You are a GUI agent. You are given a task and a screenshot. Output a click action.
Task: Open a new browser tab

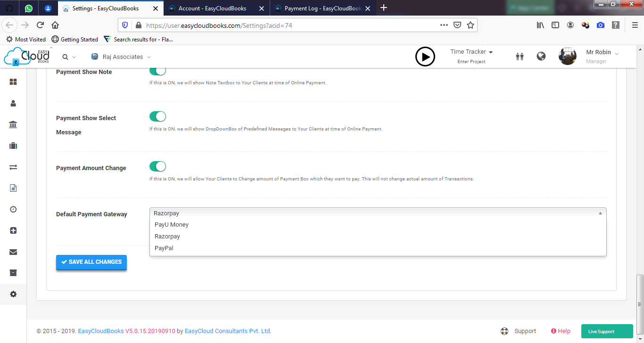(x=384, y=8)
